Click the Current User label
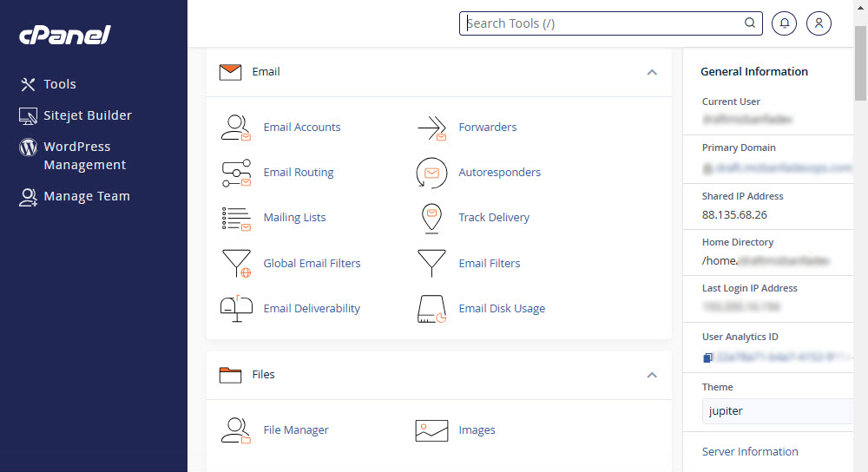 point(731,102)
